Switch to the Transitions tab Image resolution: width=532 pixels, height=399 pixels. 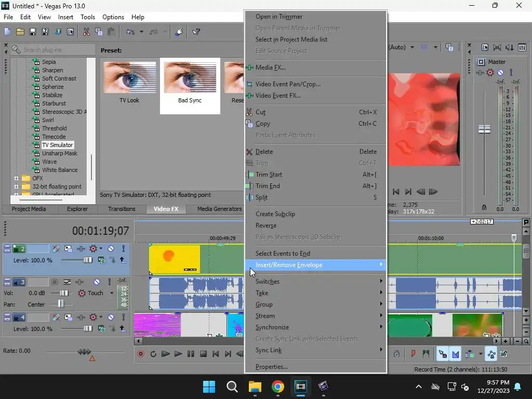(x=122, y=209)
